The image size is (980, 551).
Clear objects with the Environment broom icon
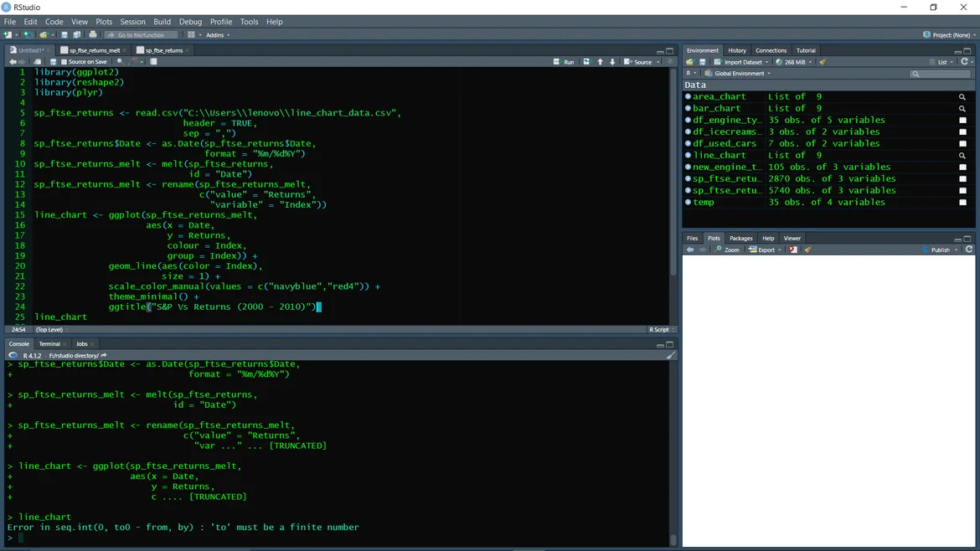click(x=823, y=62)
